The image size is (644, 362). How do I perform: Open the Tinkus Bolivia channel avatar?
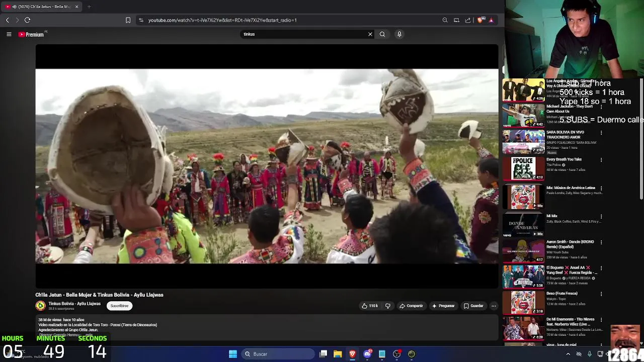[x=40, y=305]
